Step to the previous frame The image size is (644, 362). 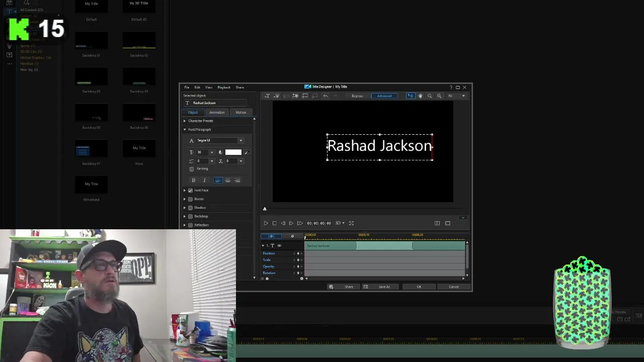pyautogui.click(x=283, y=223)
